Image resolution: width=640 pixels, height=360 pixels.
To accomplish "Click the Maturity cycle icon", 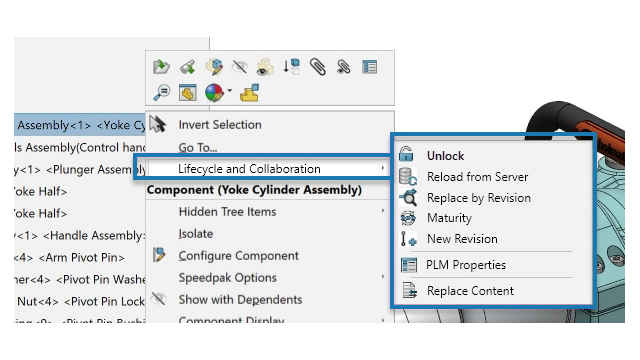I will click(408, 218).
